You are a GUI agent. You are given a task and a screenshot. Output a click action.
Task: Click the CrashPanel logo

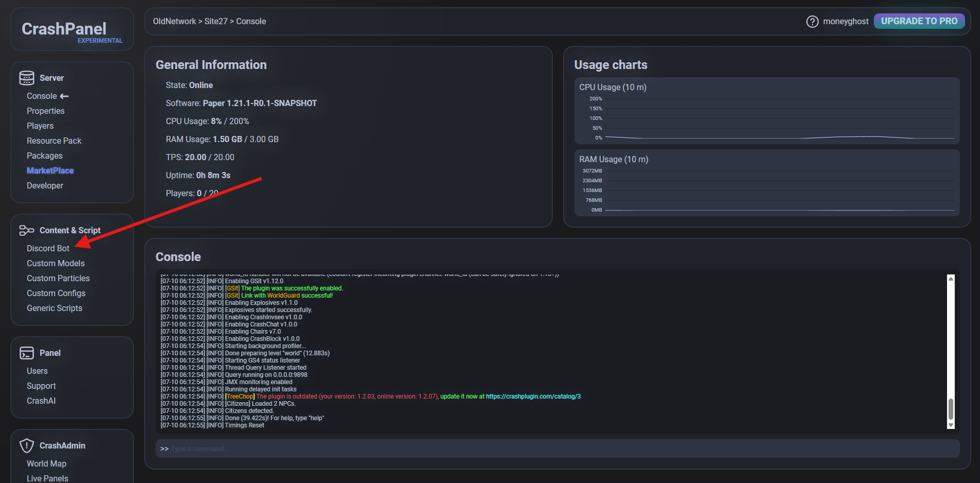(x=64, y=29)
